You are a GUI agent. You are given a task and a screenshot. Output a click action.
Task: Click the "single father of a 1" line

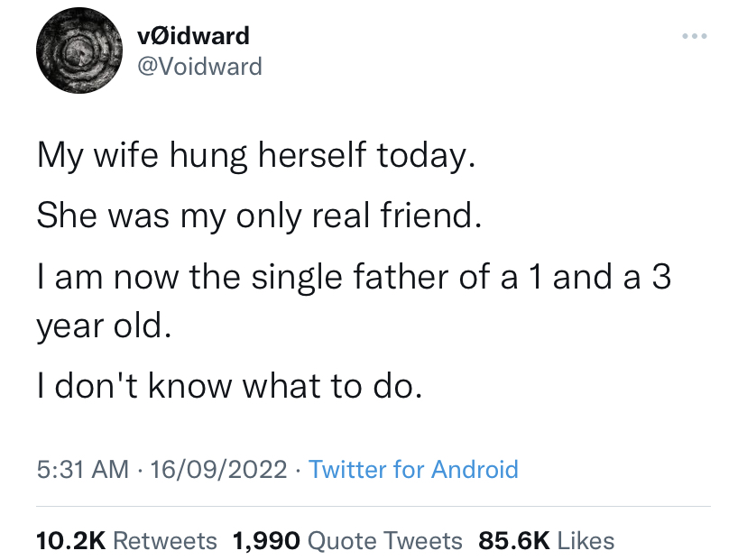tap(353, 275)
